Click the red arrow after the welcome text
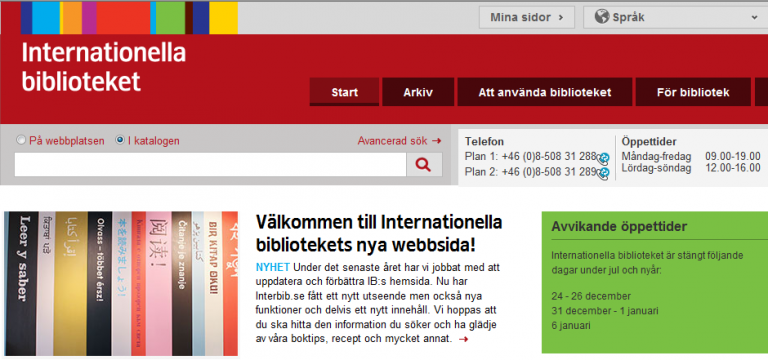This screenshot has width=768, height=360. point(463,338)
